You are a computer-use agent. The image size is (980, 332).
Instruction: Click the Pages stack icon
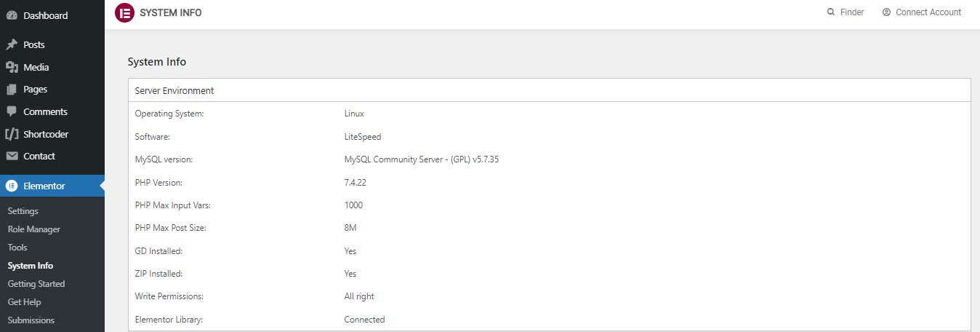(12, 90)
